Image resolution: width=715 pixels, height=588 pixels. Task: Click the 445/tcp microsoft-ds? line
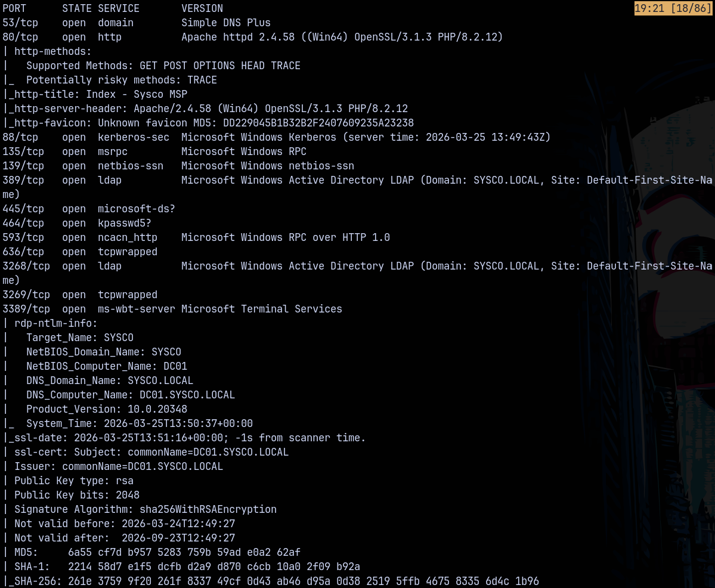click(x=89, y=209)
